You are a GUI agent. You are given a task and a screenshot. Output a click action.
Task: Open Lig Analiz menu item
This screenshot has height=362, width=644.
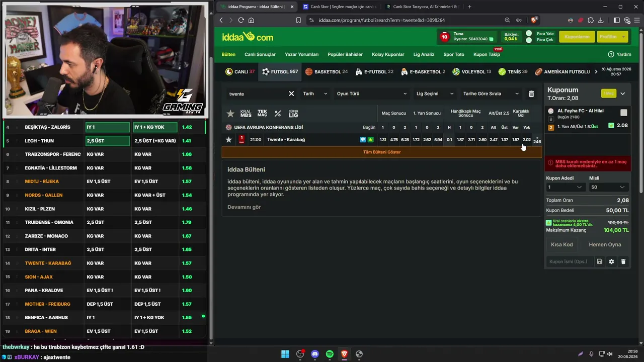pyautogui.click(x=424, y=54)
